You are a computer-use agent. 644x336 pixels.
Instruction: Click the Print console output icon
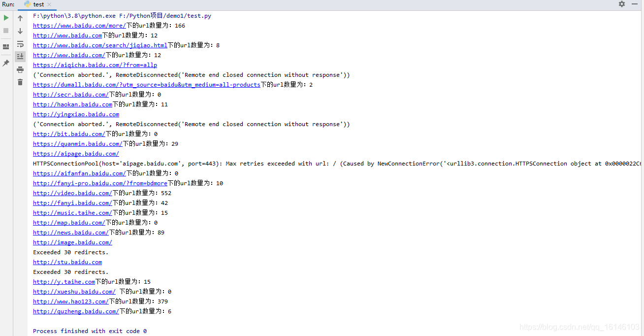20,69
